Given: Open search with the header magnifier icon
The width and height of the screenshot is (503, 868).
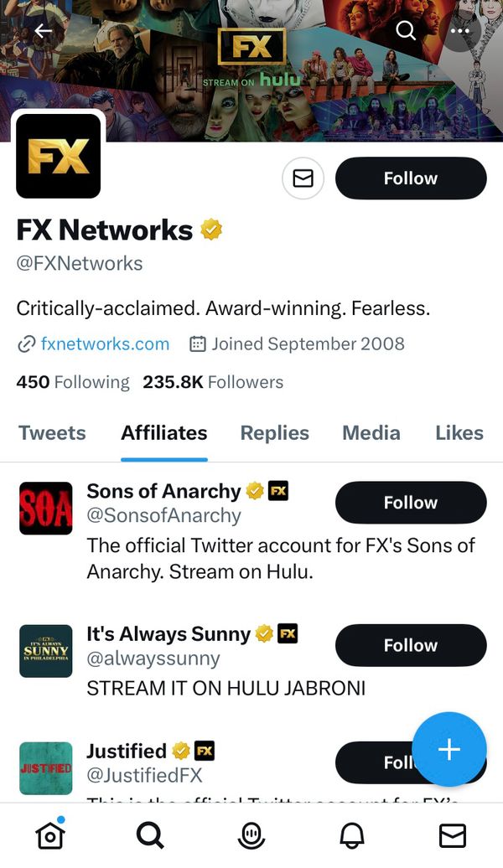Looking at the screenshot, I should (x=406, y=31).
